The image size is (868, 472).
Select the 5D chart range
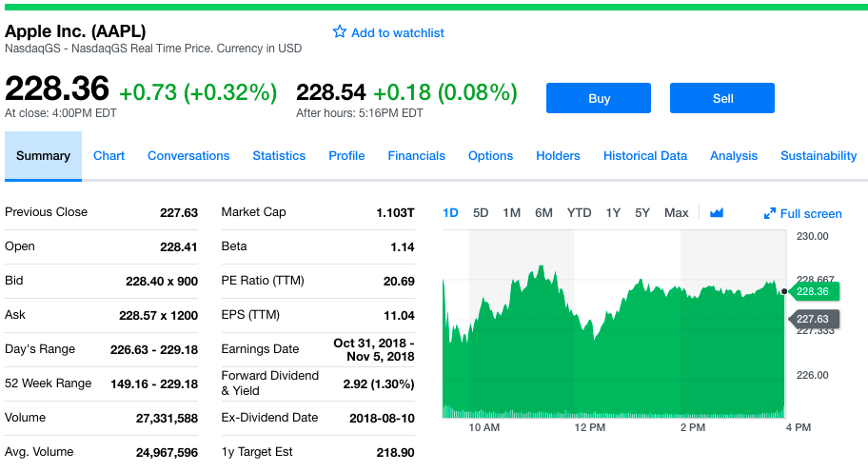click(481, 213)
